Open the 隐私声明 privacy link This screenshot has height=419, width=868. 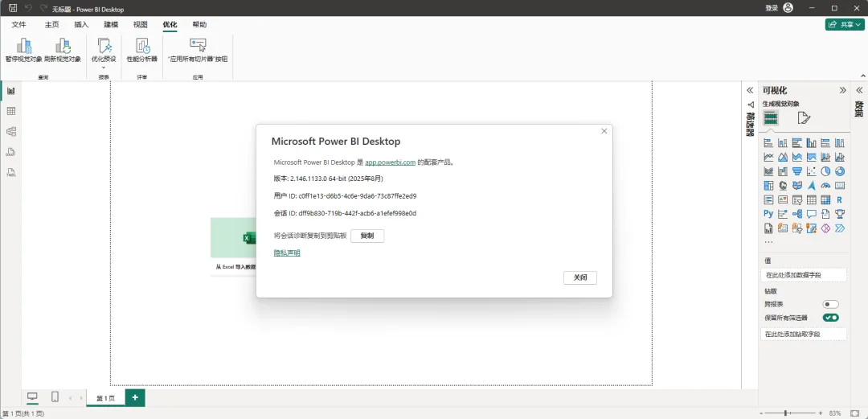point(287,253)
